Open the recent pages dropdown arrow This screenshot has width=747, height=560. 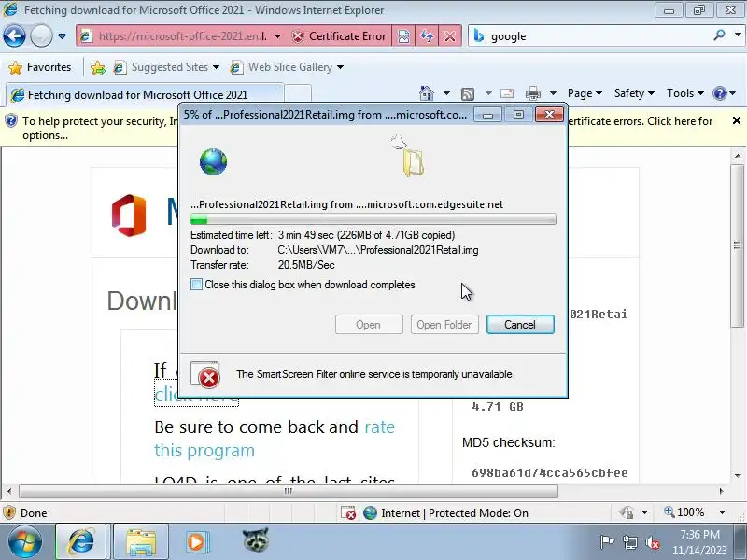pyautogui.click(x=62, y=36)
